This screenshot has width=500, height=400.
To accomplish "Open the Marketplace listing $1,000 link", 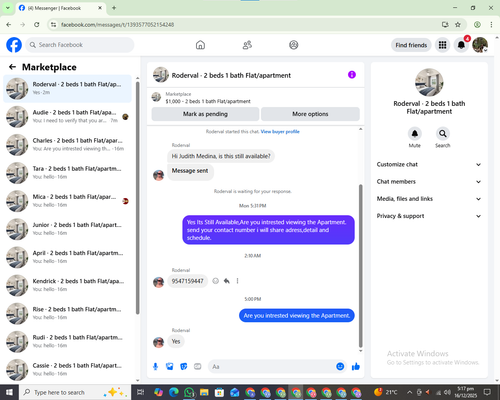I will [x=208, y=101].
